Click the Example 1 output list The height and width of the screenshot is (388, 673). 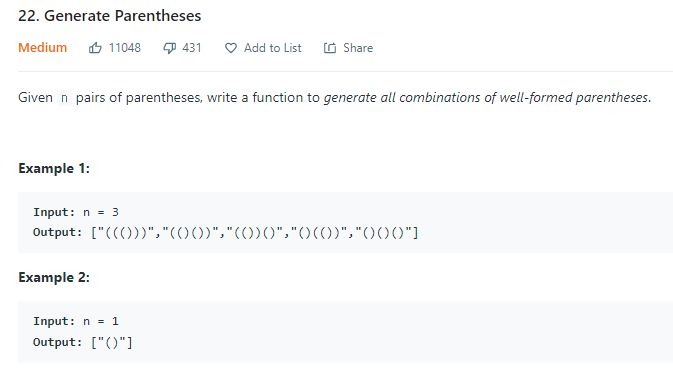coord(255,233)
